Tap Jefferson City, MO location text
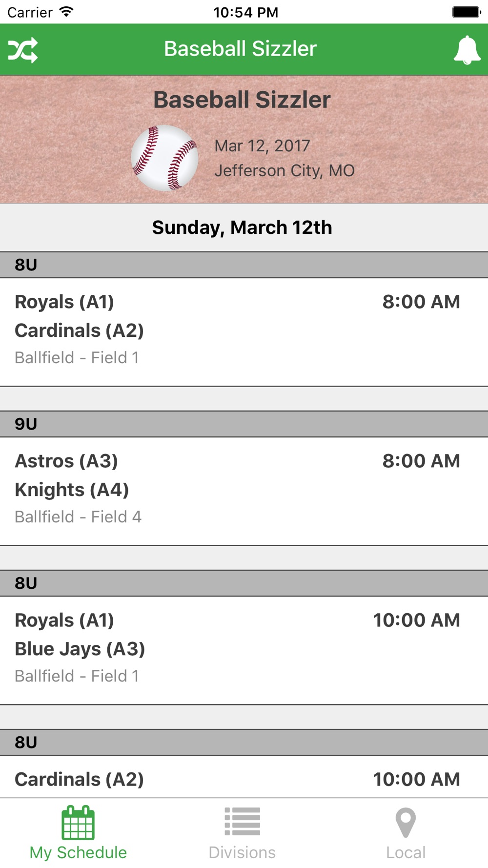Viewport: 488px width, 868px height. click(x=285, y=170)
